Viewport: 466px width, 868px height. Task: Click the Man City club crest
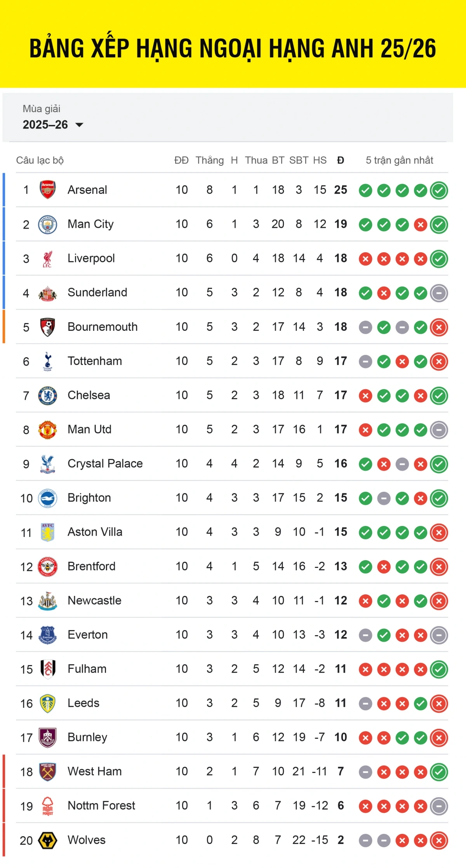[48, 224]
